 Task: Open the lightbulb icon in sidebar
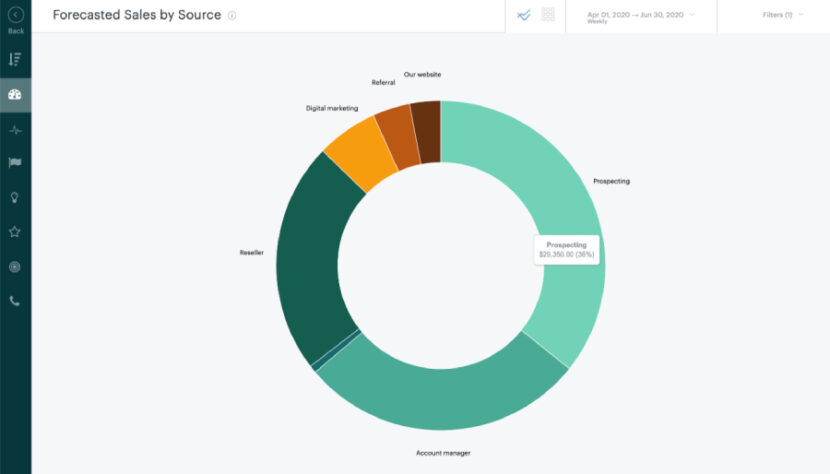coord(15,197)
